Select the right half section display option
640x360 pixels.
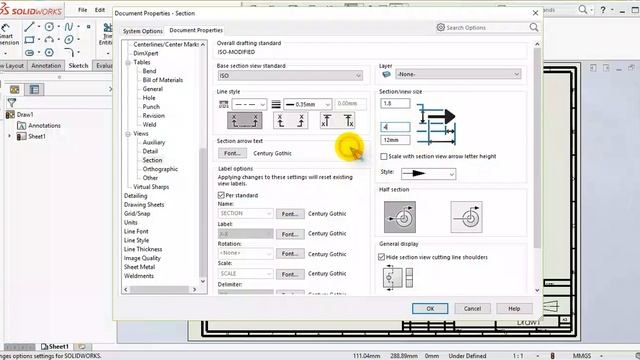[x=467, y=217]
